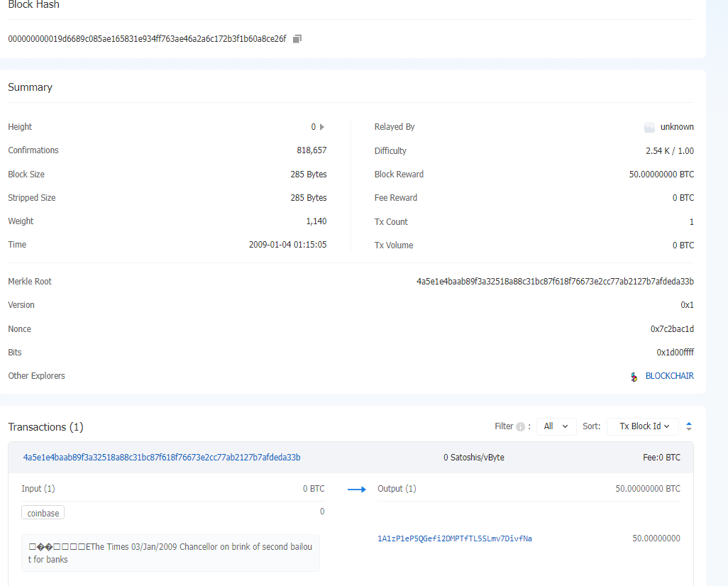
Task: Open the Tx Block Id sort dropdown
Action: 644,426
